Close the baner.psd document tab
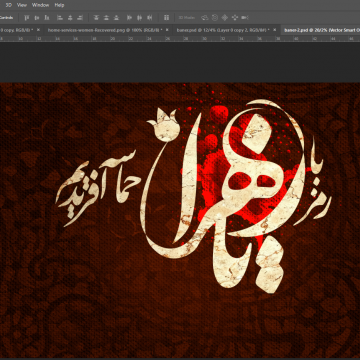Viewport: 360px width, 360px height. tap(275, 30)
